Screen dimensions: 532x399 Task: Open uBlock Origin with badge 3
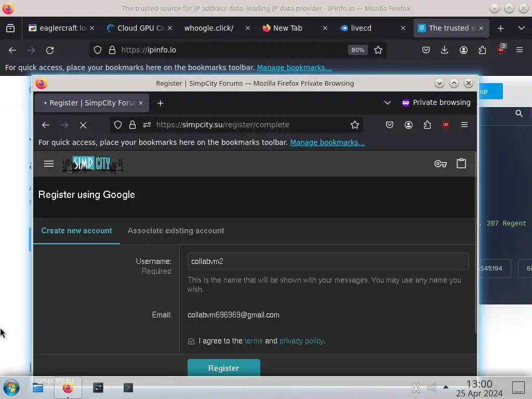pyautogui.click(x=501, y=49)
